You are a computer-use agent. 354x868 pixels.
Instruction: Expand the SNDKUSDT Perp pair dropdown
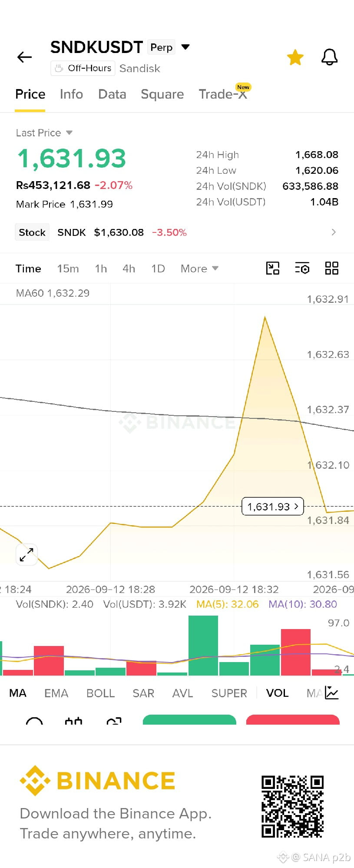pos(185,47)
